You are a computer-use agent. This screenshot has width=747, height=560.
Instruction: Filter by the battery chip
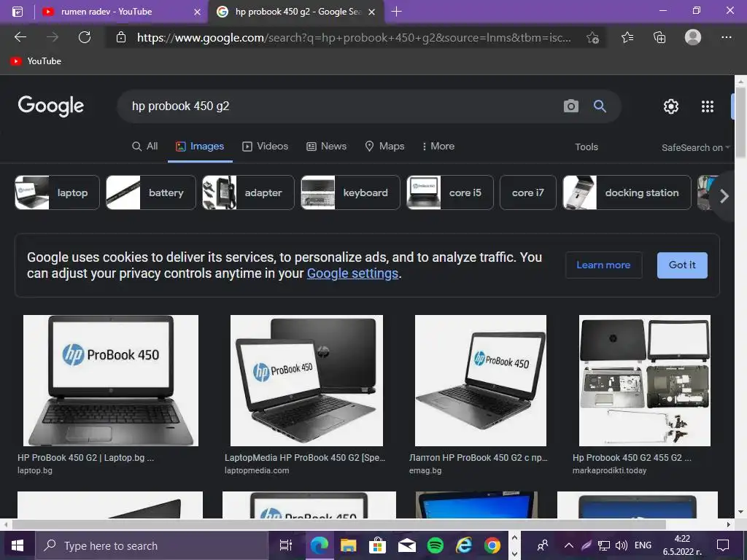pyautogui.click(x=150, y=192)
